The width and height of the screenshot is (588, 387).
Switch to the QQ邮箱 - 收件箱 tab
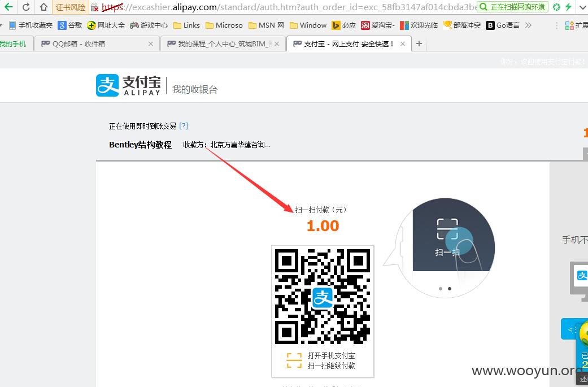97,44
